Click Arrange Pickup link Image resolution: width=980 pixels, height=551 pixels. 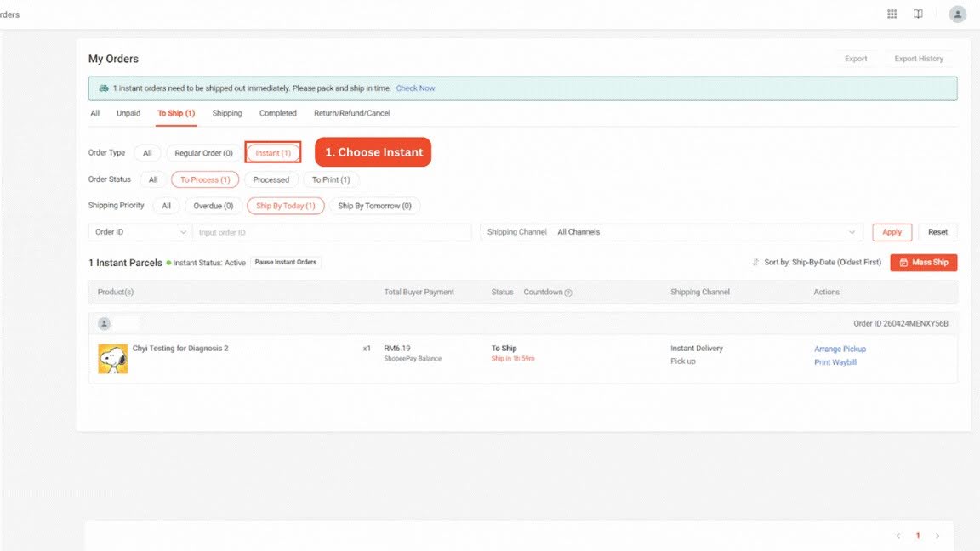(x=840, y=349)
